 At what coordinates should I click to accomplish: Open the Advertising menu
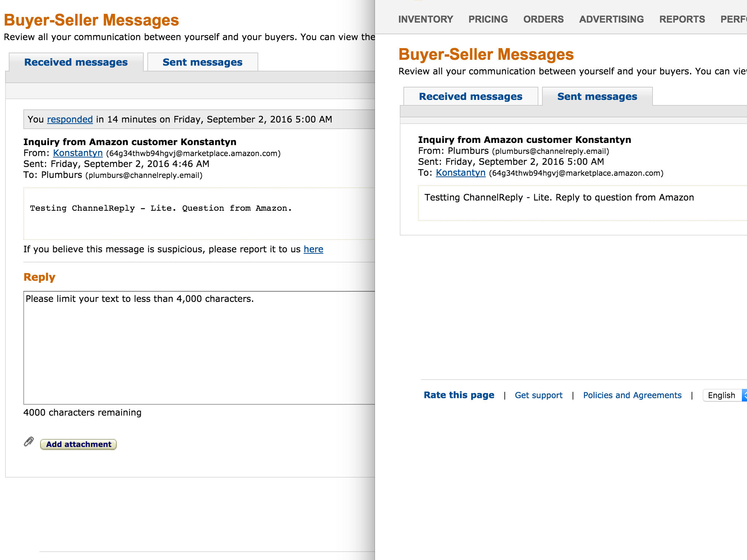tap(611, 19)
